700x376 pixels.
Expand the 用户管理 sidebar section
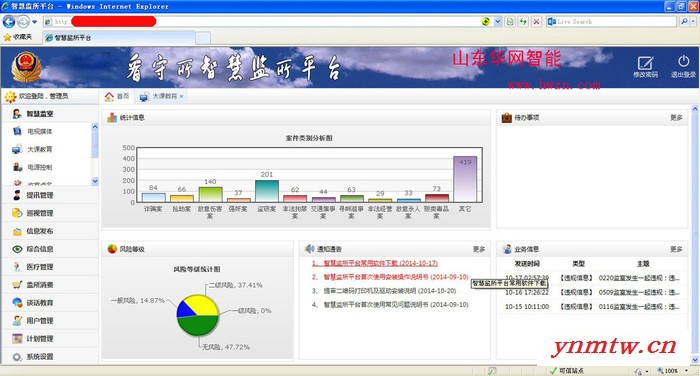pos(49,320)
